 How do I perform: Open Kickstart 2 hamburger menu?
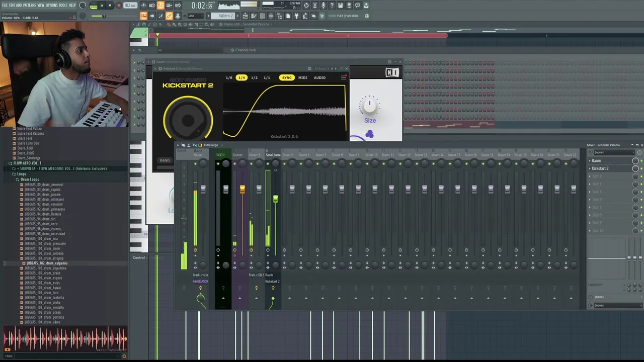coord(343,77)
